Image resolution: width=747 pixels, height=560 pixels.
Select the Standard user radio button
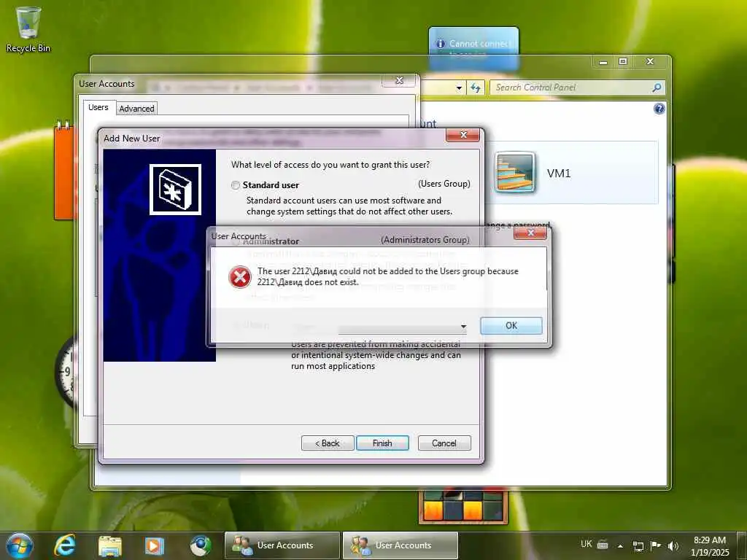click(x=236, y=185)
